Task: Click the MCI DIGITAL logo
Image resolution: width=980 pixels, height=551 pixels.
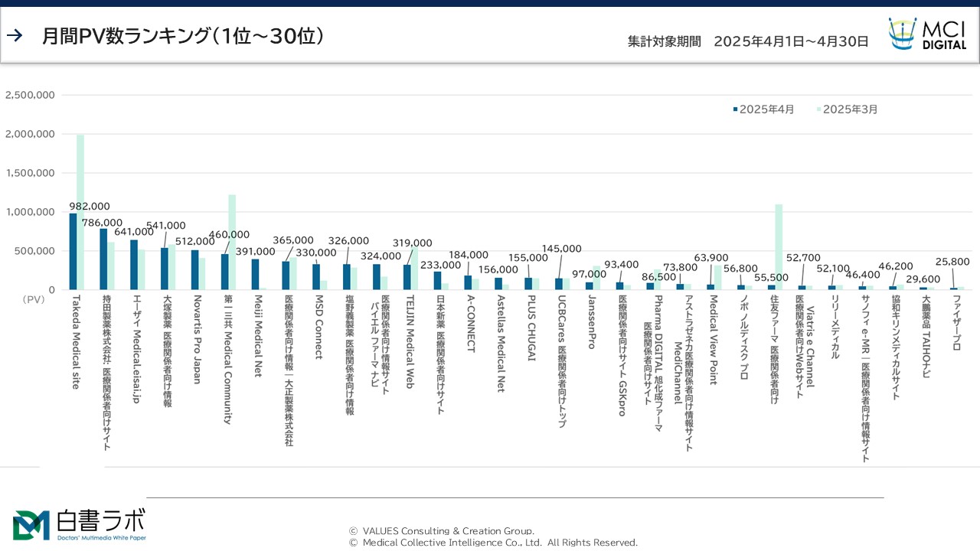Action: tap(927, 34)
